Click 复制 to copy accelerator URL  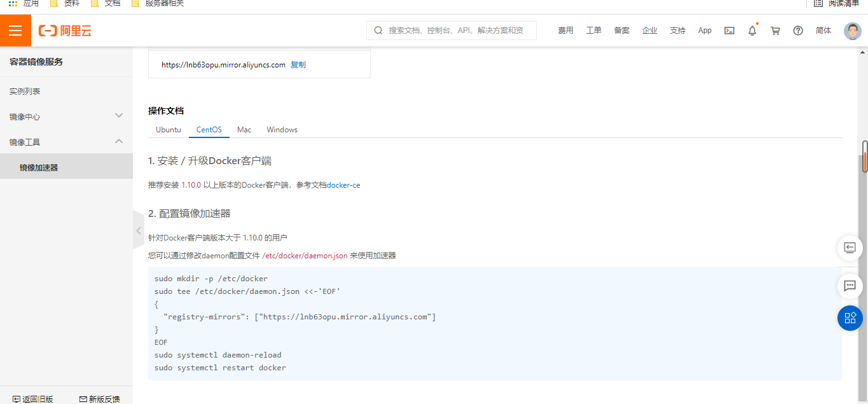298,64
